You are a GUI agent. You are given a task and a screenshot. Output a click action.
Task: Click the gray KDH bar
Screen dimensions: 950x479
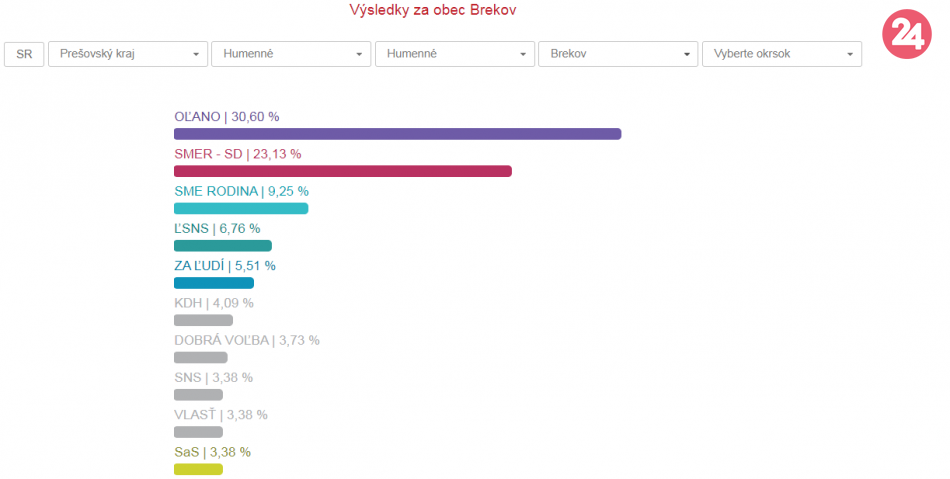tap(203, 320)
